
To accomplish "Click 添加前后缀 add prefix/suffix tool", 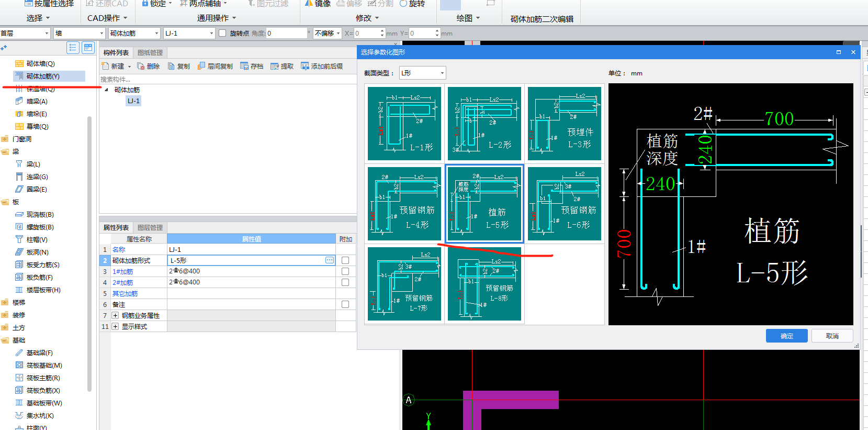I will tap(322, 66).
